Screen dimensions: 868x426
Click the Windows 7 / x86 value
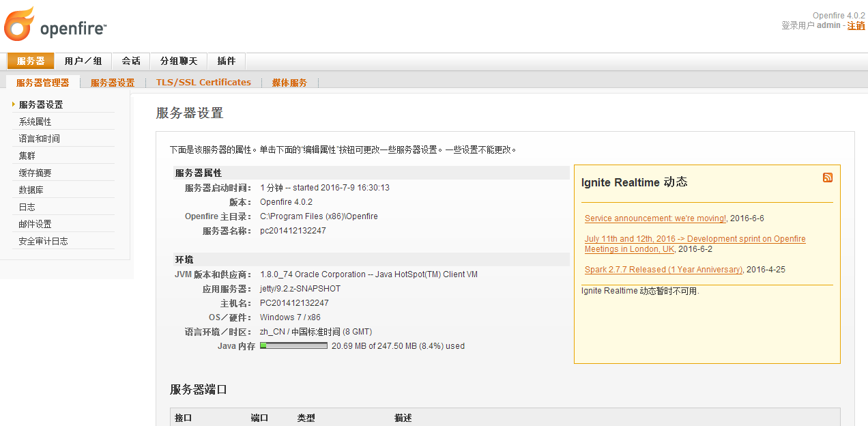[x=290, y=317]
